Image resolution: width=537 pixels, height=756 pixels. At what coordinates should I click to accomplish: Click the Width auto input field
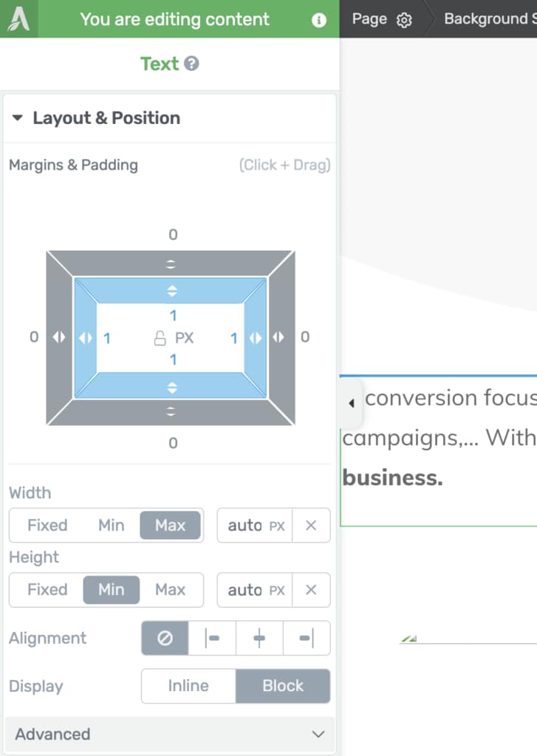tap(244, 526)
